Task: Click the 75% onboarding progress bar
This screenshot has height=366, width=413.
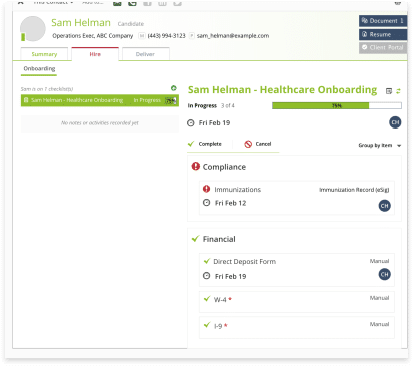Action: 337,106
